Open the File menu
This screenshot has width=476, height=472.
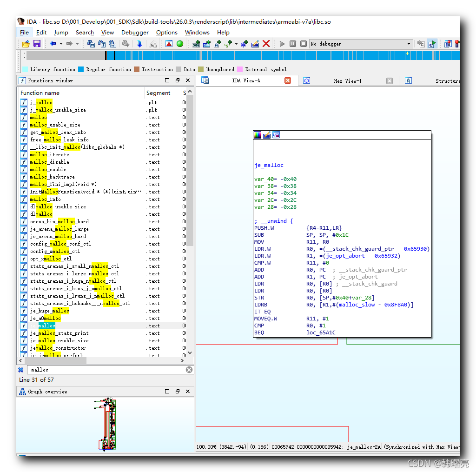24,32
